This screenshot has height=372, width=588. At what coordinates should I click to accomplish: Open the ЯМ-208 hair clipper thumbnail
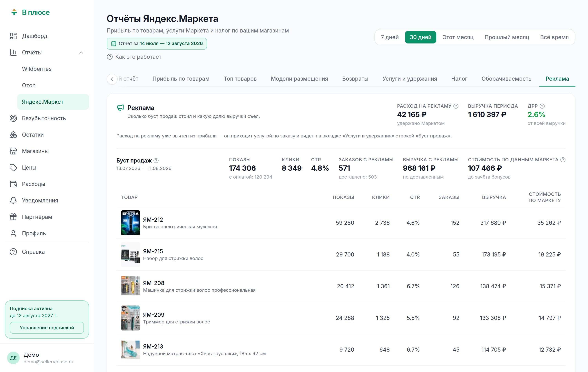click(131, 286)
